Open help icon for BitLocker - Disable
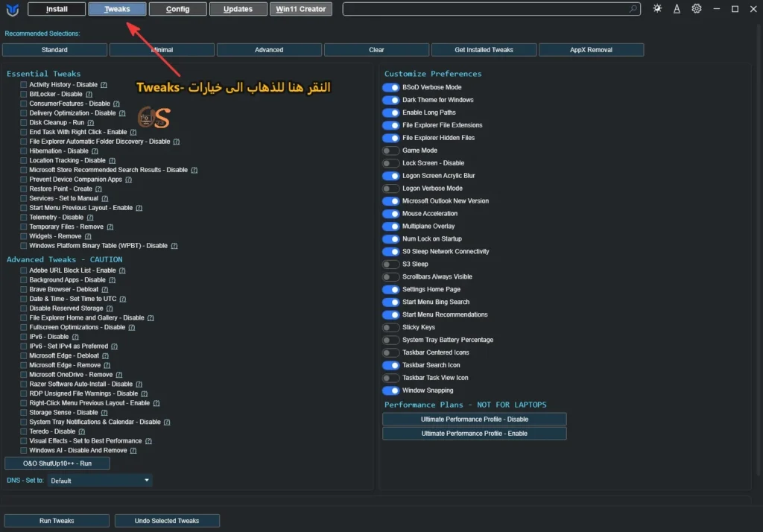763x532 pixels. [89, 95]
